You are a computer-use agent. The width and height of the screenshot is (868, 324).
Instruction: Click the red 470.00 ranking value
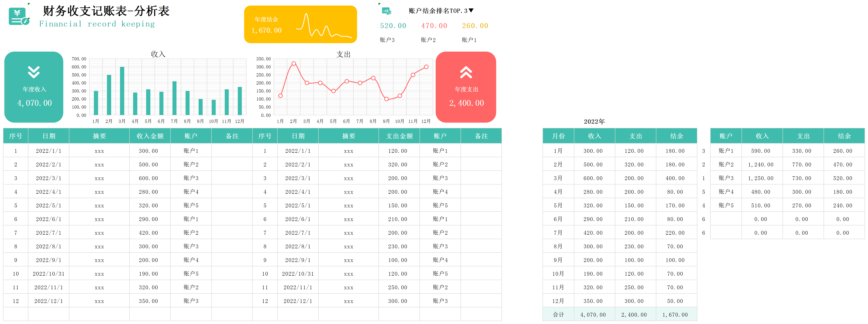[x=434, y=26]
